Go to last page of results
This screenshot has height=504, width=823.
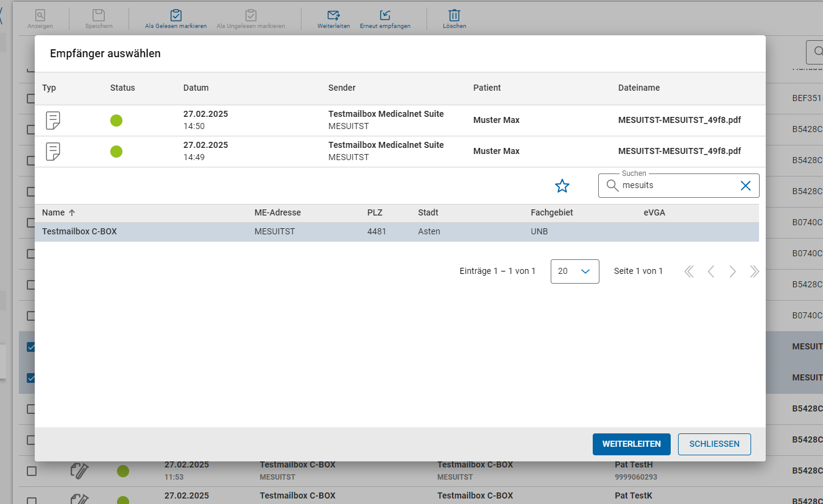pos(754,271)
